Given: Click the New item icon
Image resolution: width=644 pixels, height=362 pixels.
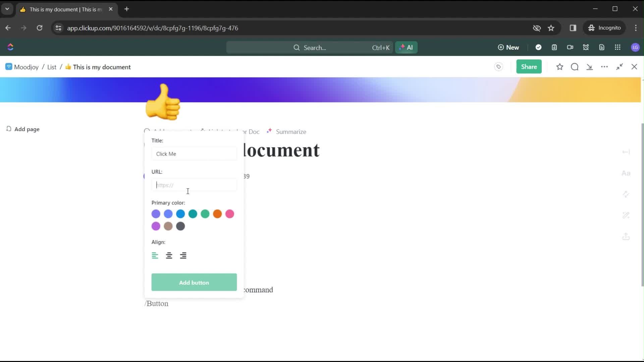Looking at the screenshot, I should click(x=508, y=47).
